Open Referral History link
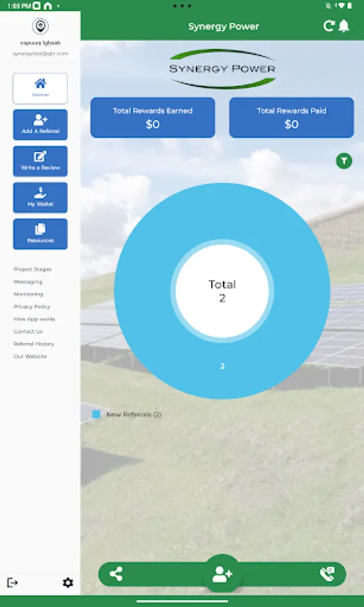The height and width of the screenshot is (607, 364). point(34,344)
